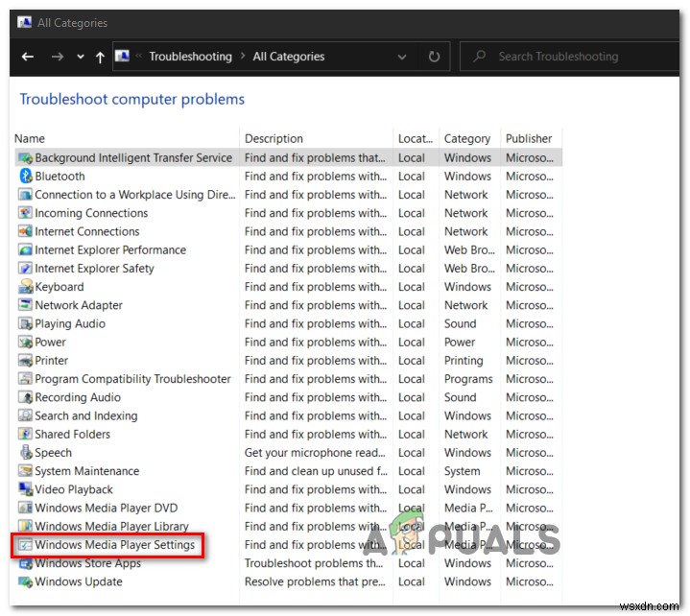Click the Speech microphone icon
The image size is (690, 616).
26,452
